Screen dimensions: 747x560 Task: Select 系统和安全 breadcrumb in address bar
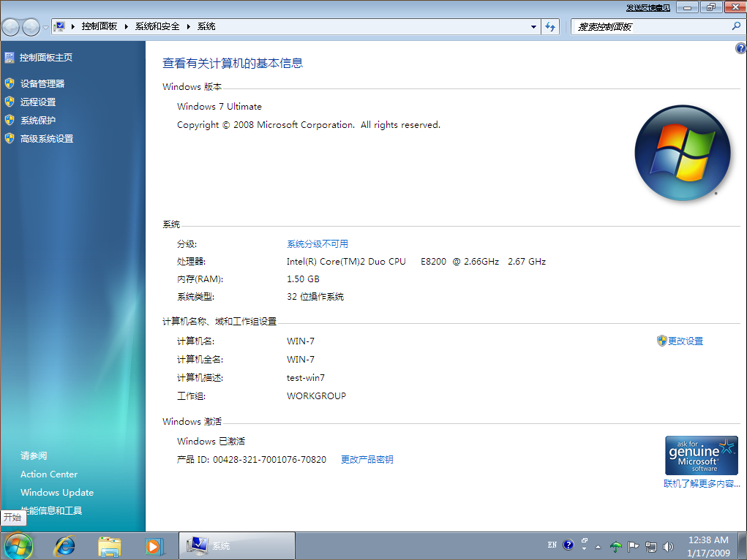point(157,26)
